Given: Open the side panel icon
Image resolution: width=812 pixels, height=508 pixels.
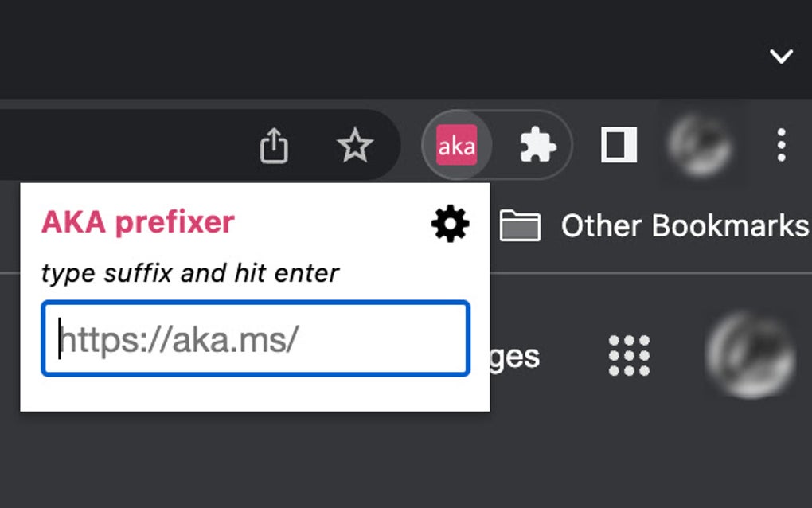Looking at the screenshot, I should pos(620,146).
